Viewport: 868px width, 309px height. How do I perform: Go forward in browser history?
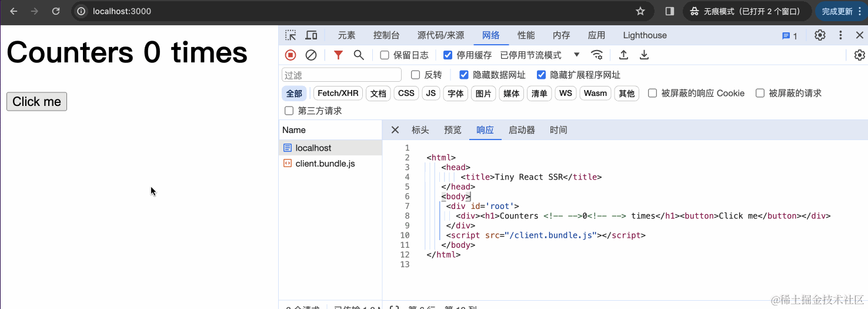(35, 11)
